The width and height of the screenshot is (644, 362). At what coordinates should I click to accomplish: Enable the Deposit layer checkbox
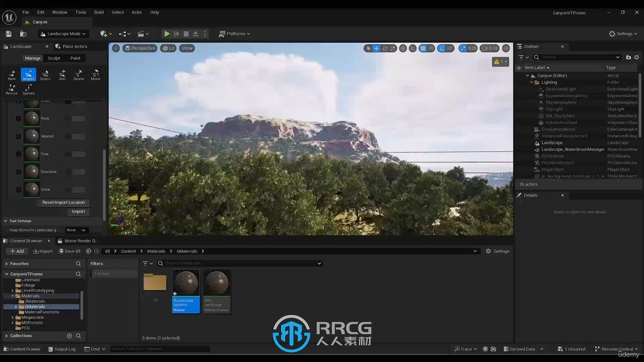19,136
